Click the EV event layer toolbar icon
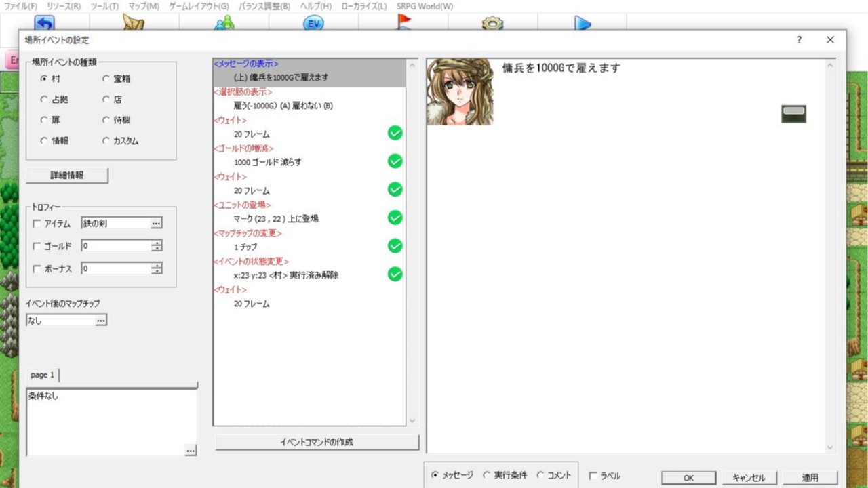The height and width of the screenshot is (488, 868). click(314, 22)
